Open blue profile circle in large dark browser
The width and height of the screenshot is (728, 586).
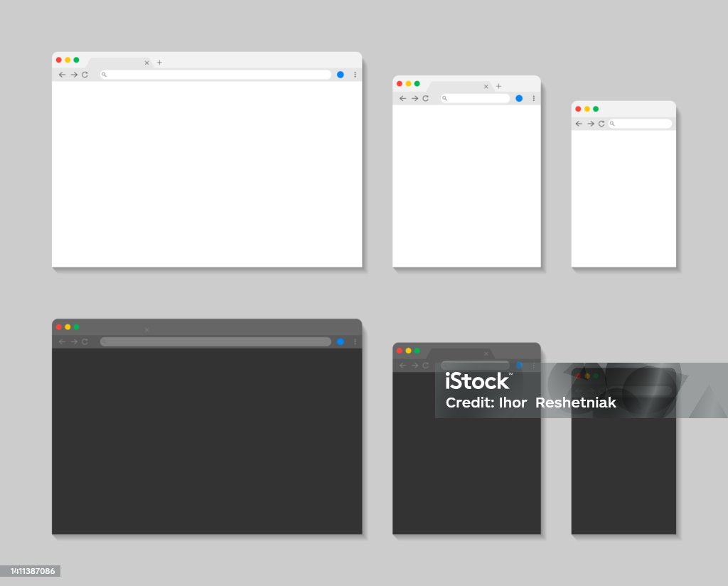tap(341, 342)
